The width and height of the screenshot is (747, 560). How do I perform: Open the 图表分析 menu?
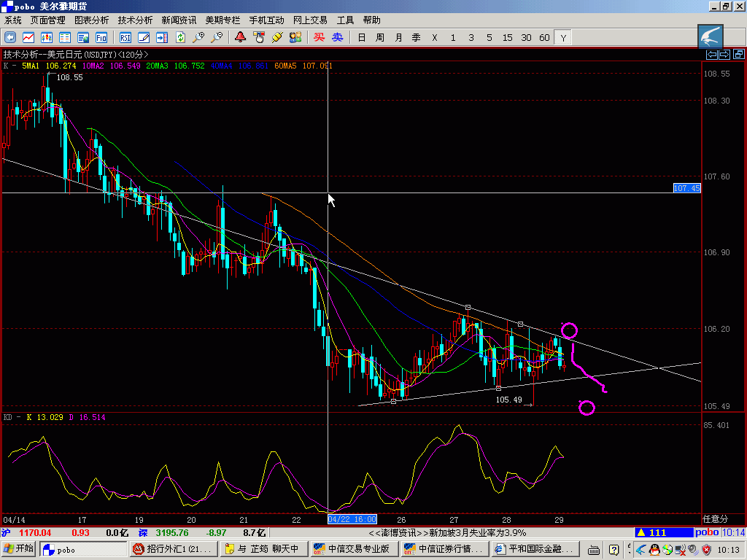pyautogui.click(x=91, y=20)
